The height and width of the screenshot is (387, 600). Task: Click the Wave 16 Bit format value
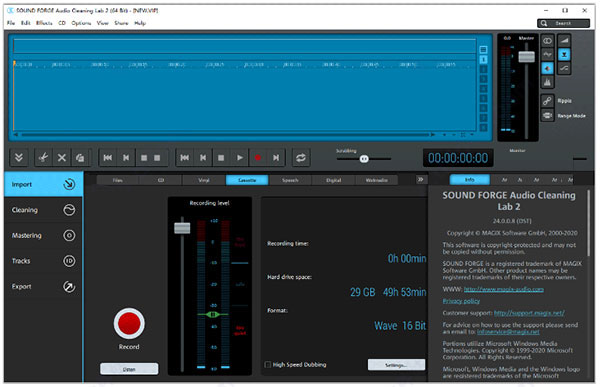click(x=400, y=326)
